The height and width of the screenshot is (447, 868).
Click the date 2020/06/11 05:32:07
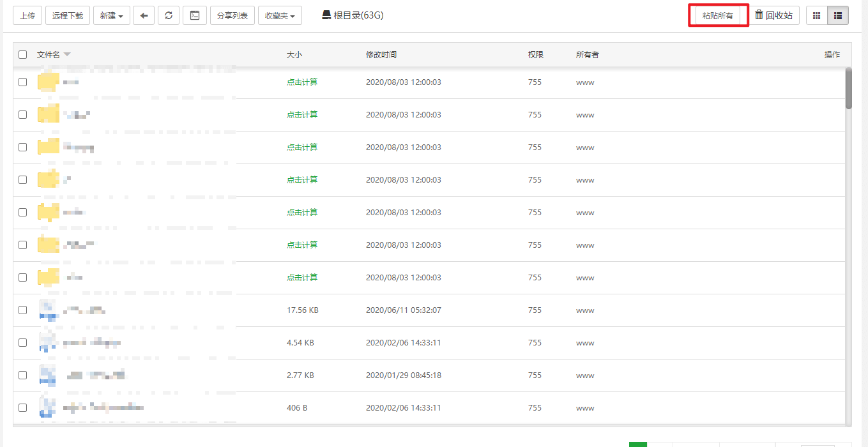[404, 310]
